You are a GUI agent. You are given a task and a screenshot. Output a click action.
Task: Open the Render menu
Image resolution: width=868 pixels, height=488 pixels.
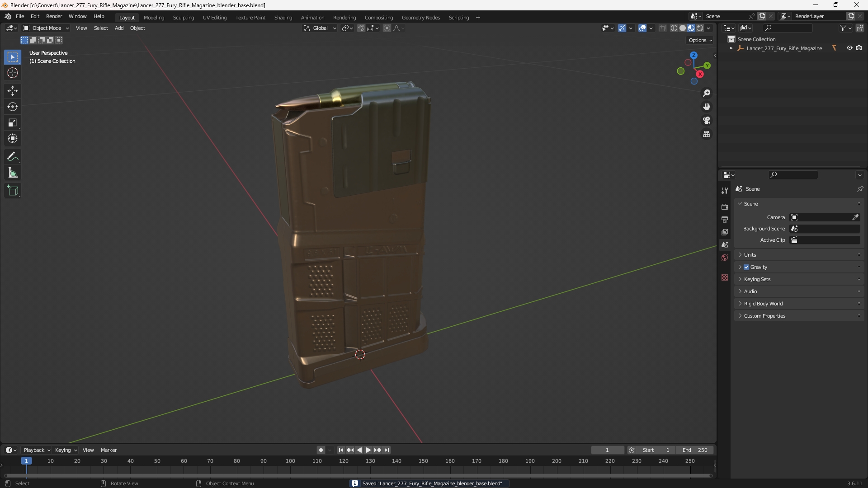pyautogui.click(x=54, y=16)
